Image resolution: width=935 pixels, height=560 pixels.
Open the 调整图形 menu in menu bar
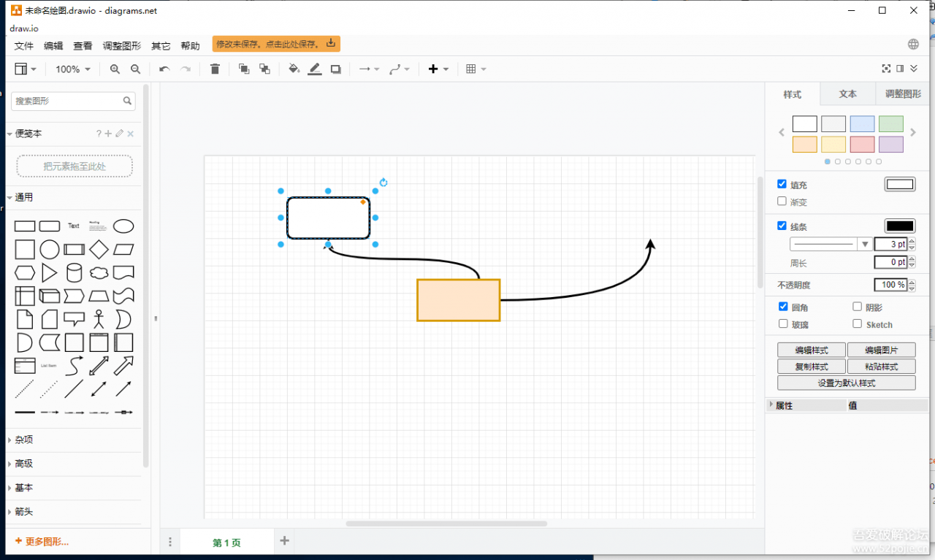pyautogui.click(x=122, y=45)
